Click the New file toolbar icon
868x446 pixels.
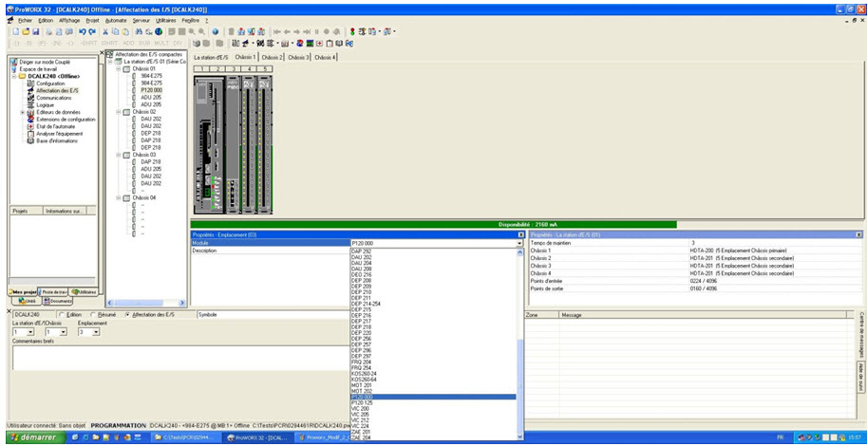pos(16,32)
